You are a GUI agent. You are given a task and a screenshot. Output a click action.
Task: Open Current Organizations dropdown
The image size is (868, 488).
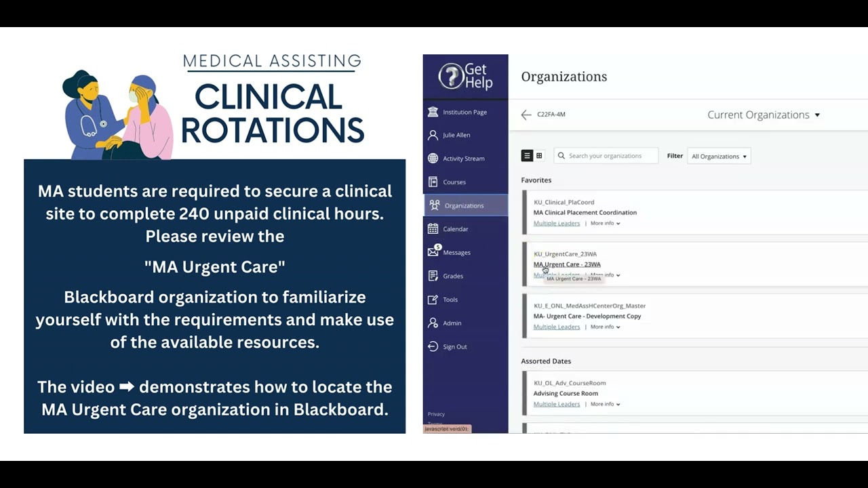coord(764,115)
